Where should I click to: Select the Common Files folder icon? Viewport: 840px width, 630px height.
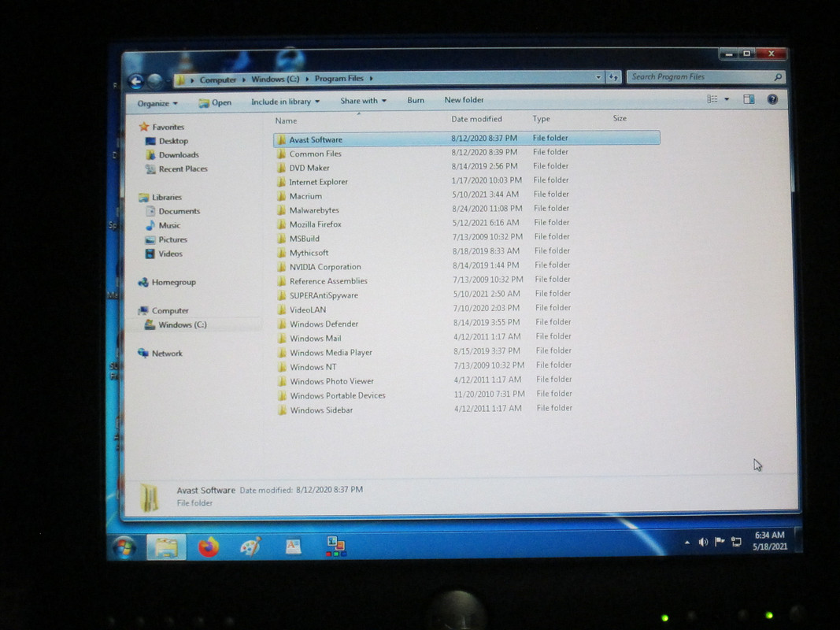click(281, 154)
